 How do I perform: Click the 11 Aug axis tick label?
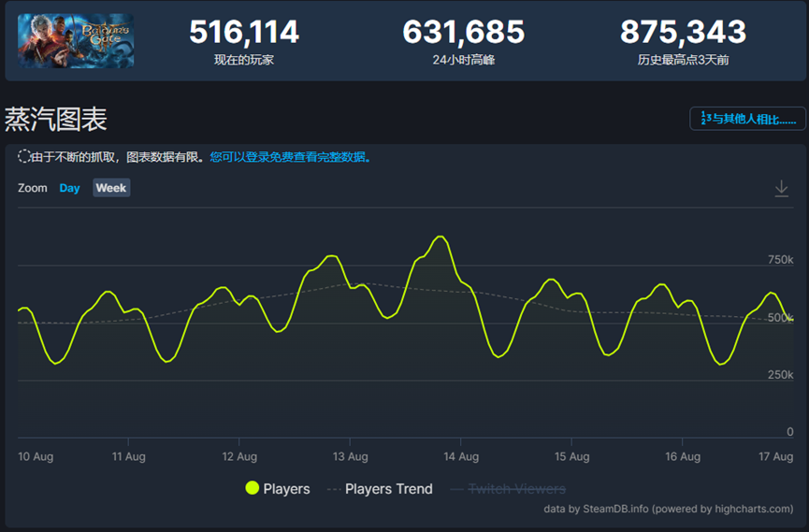128,456
